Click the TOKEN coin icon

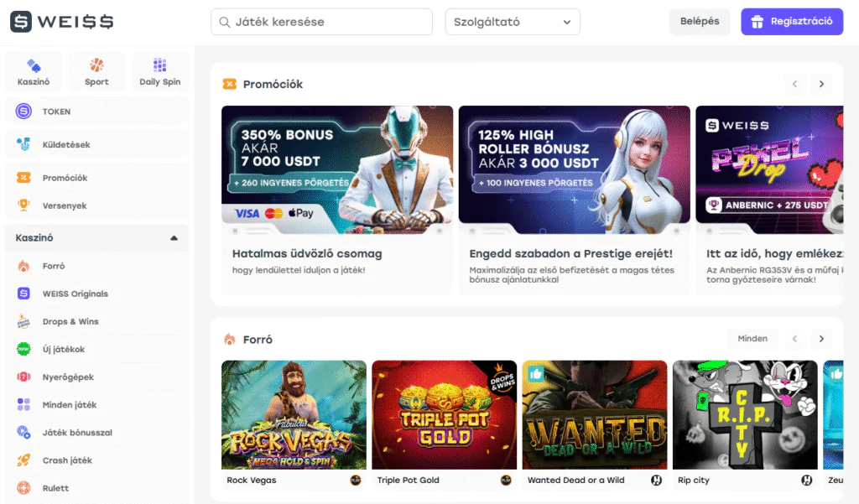[23, 112]
